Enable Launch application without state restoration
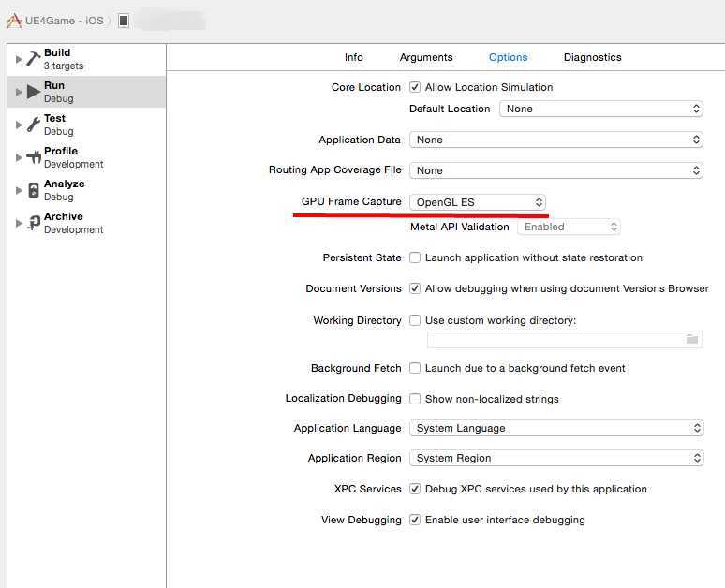 click(x=415, y=257)
